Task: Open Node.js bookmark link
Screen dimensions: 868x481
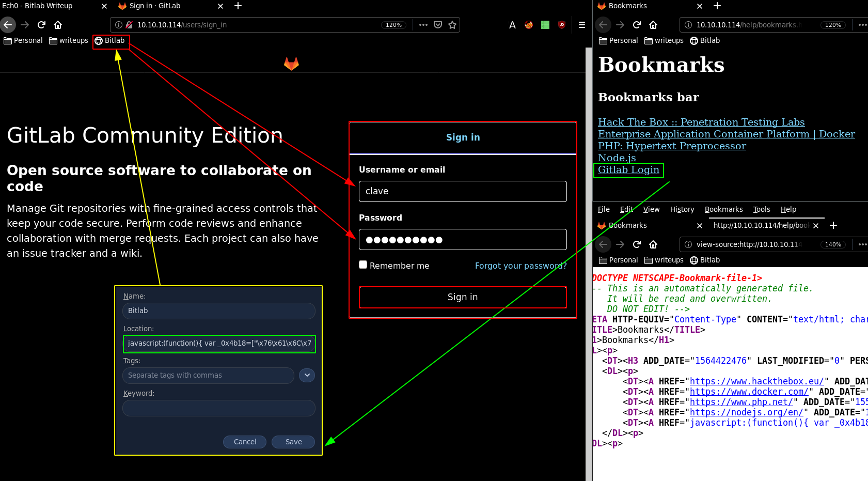Action: click(x=617, y=158)
